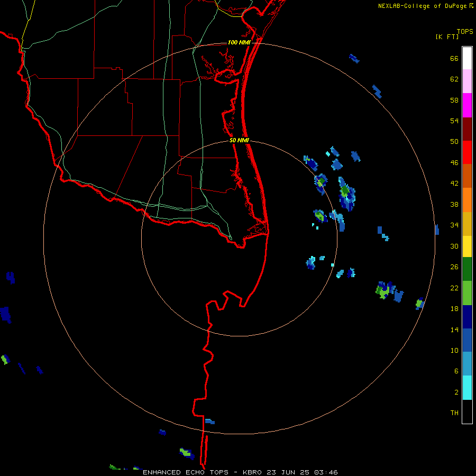Select the black TH swatch in legend
The image size is (476, 476).
pos(467,411)
